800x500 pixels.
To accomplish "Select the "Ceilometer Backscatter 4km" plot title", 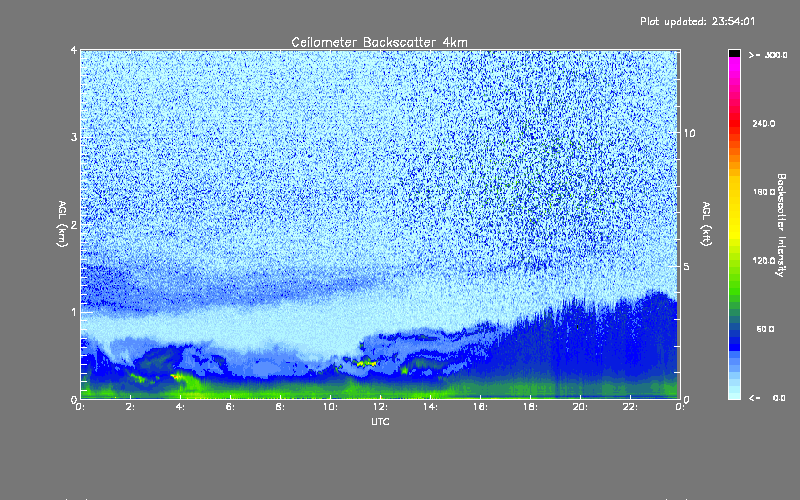I will [x=379, y=42].
